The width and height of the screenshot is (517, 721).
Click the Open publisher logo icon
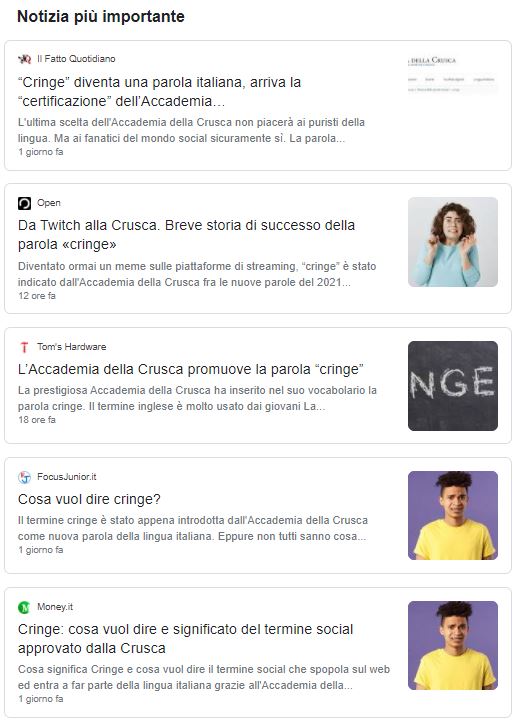click(x=24, y=203)
